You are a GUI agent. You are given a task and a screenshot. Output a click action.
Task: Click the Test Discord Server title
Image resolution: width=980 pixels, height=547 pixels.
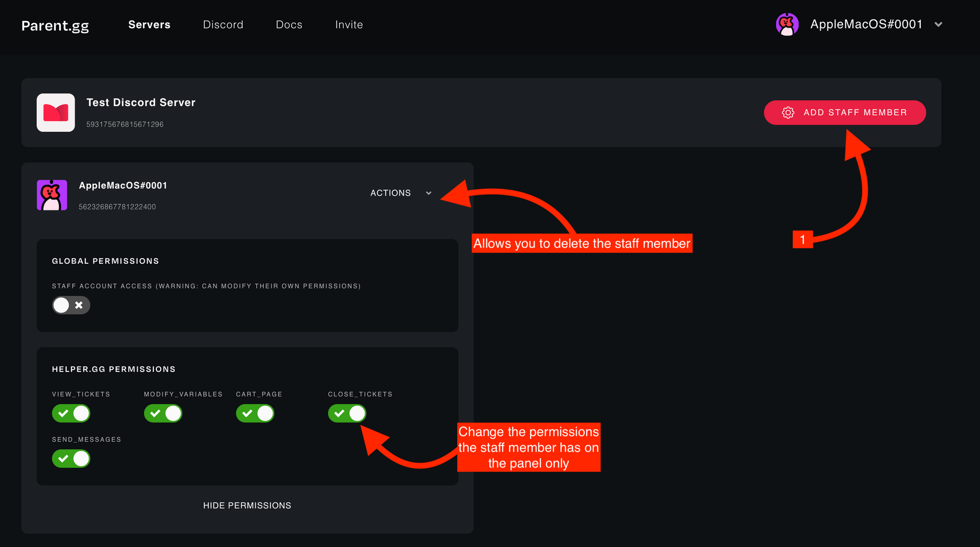tap(141, 102)
